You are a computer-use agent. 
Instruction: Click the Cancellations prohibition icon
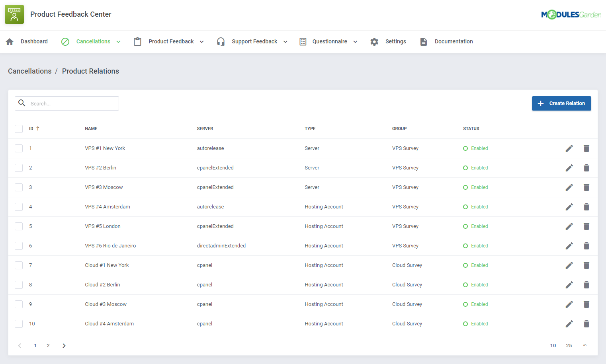click(x=65, y=41)
